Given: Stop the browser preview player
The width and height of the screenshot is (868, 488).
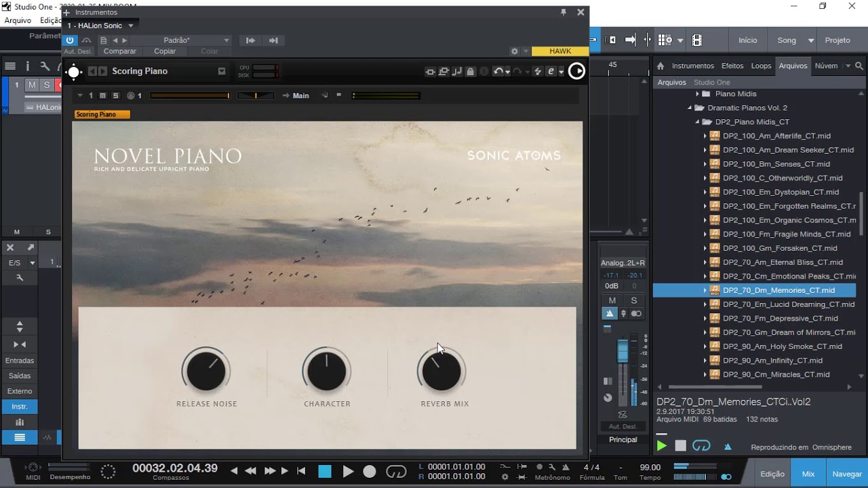Looking at the screenshot, I should coord(680,446).
